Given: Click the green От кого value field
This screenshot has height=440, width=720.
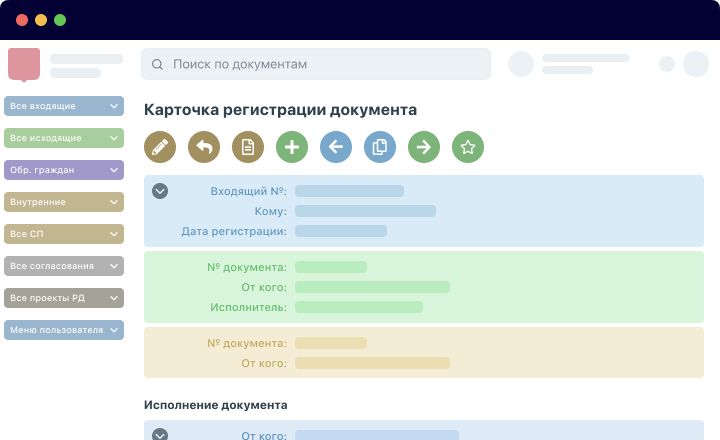Looking at the screenshot, I should (x=372, y=287).
